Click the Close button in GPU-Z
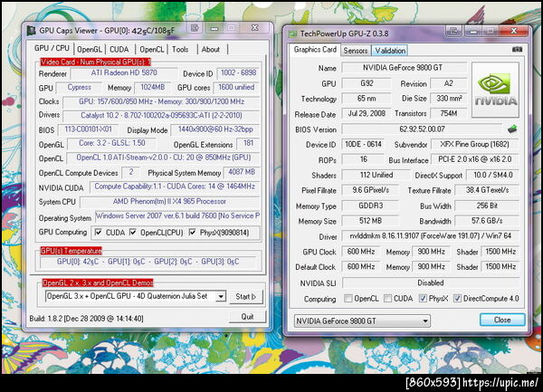The width and height of the screenshot is (543, 392). click(x=502, y=320)
